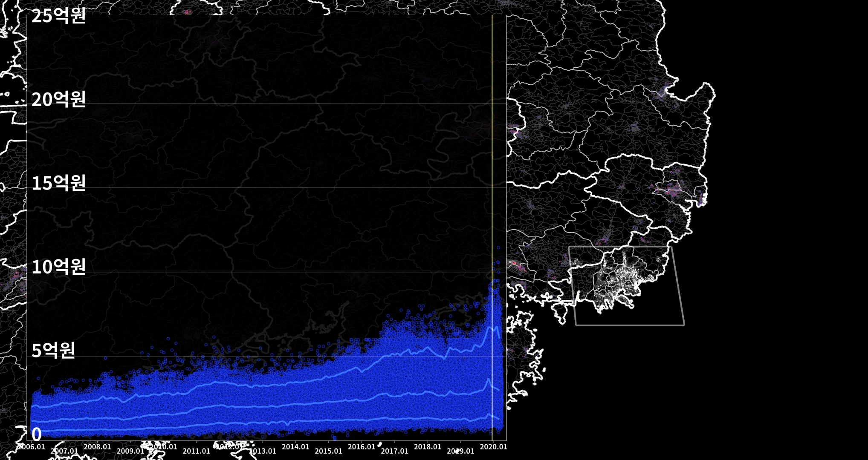Click the 2018.01 timeline label
The width and height of the screenshot is (868, 460).
[428, 447]
